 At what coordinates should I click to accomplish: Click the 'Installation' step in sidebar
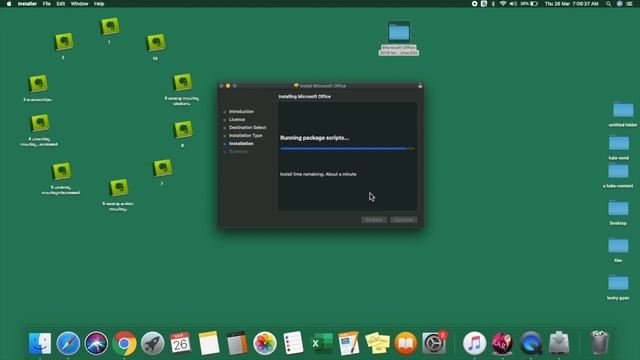click(241, 144)
